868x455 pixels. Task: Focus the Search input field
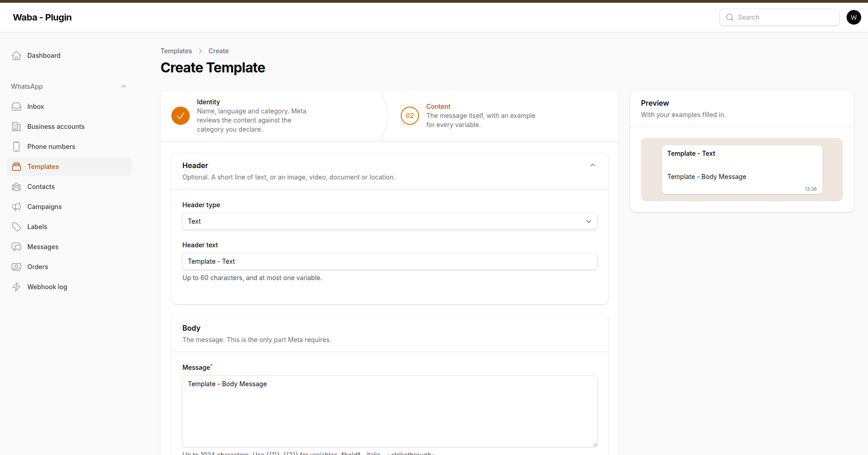(x=780, y=17)
